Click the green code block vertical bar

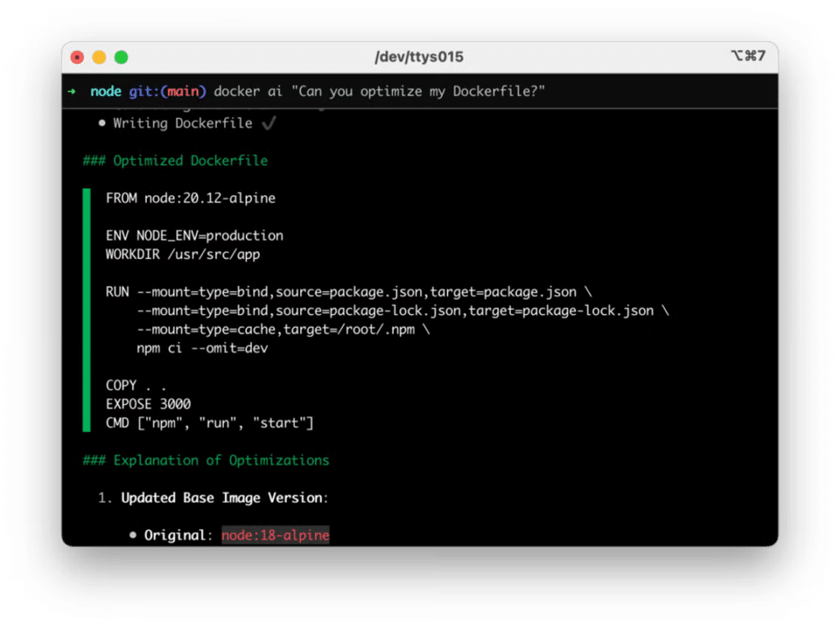coord(86,310)
